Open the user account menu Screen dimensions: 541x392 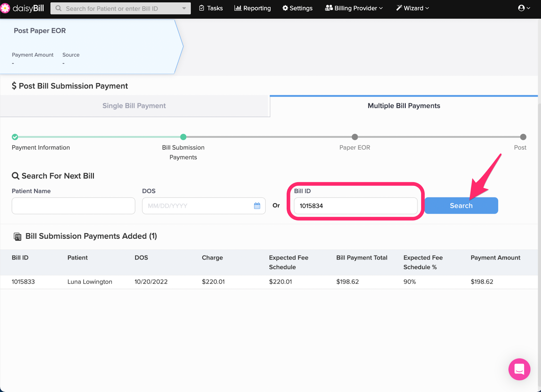click(524, 8)
